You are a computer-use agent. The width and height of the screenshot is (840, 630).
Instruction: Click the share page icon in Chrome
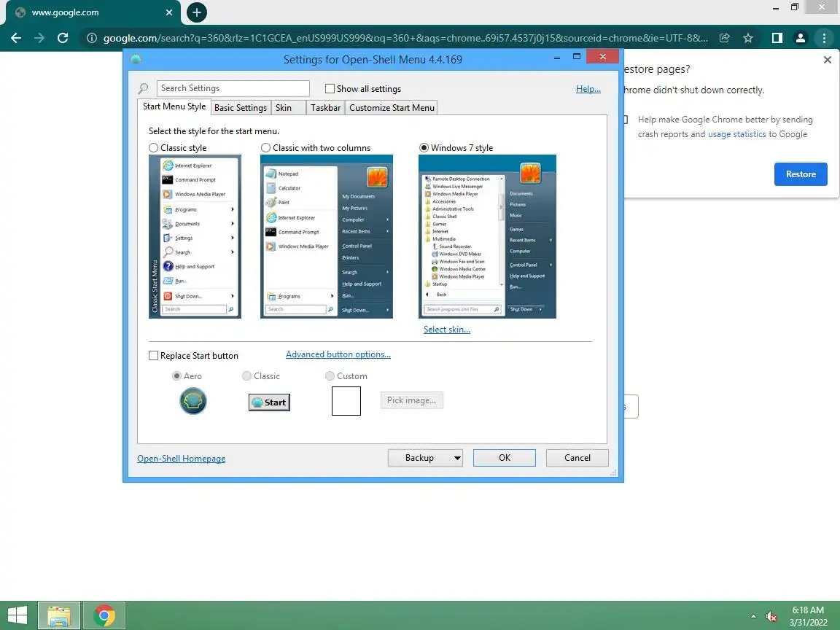(724, 38)
